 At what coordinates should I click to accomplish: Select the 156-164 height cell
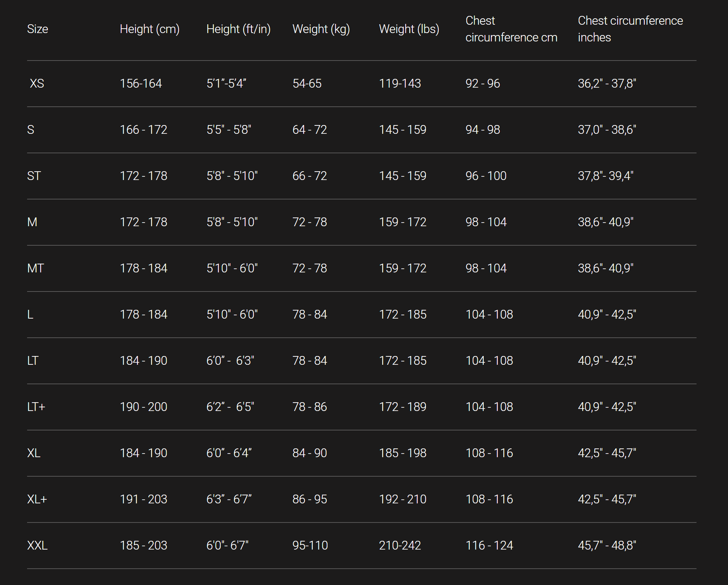tap(141, 84)
